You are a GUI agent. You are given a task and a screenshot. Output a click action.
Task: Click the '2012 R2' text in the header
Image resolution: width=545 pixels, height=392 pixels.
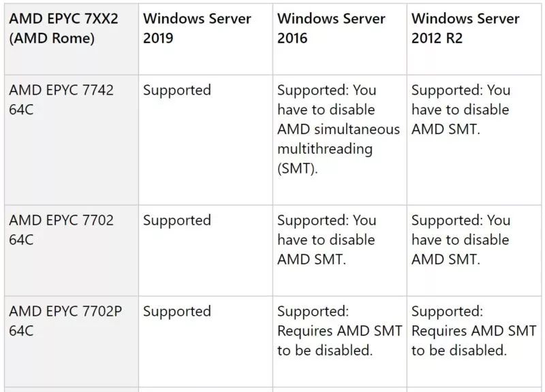pyautogui.click(x=437, y=38)
